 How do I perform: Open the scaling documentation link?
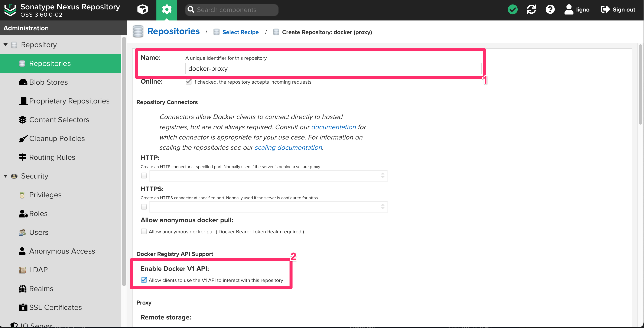288,148
